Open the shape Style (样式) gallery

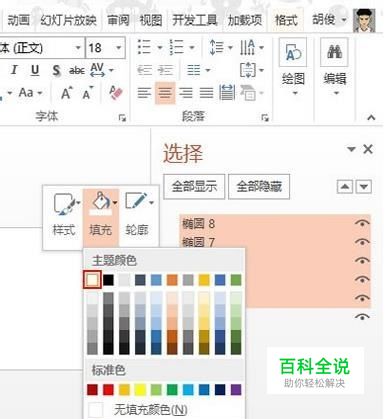tap(65, 215)
